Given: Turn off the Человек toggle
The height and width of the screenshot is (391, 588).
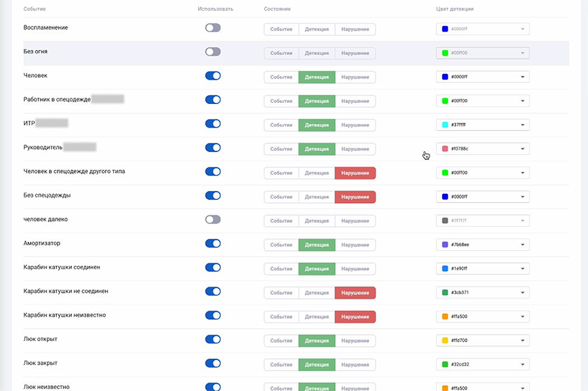Looking at the screenshot, I should pyautogui.click(x=212, y=76).
